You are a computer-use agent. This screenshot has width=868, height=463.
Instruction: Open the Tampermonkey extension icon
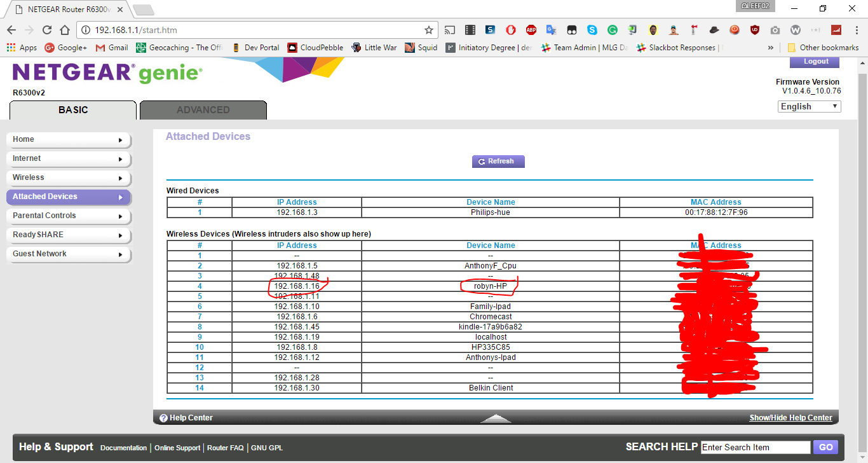572,30
